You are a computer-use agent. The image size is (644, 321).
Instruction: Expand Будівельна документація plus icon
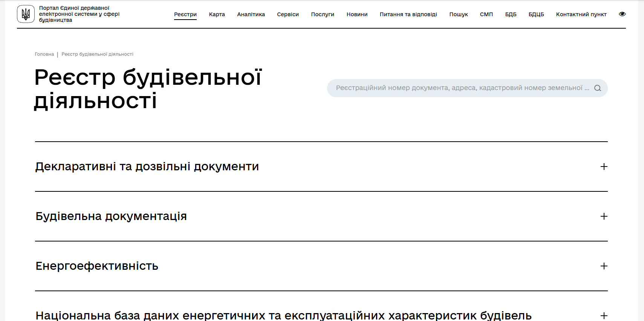pos(604,216)
